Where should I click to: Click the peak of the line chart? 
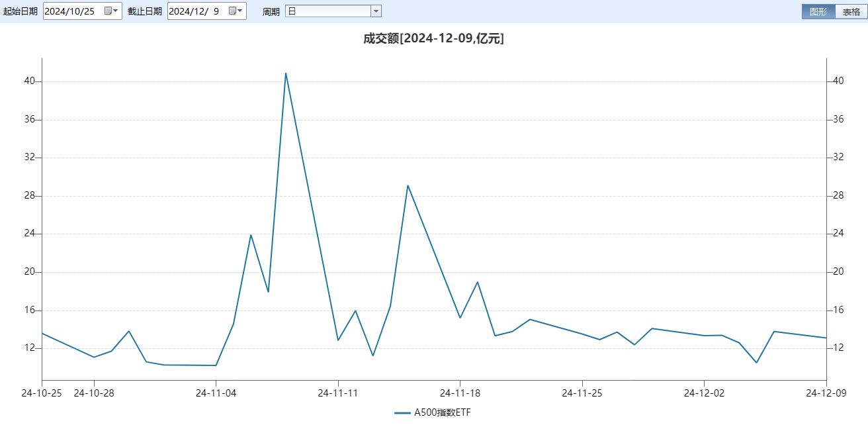286,74
